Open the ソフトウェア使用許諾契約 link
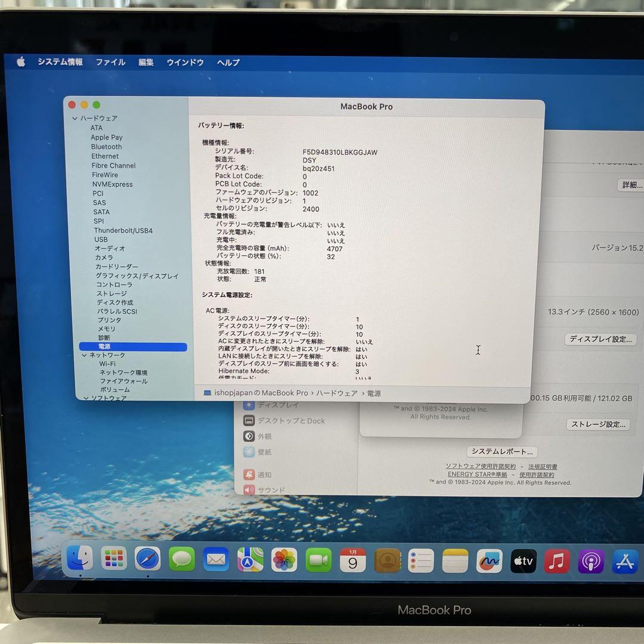 (481, 466)
